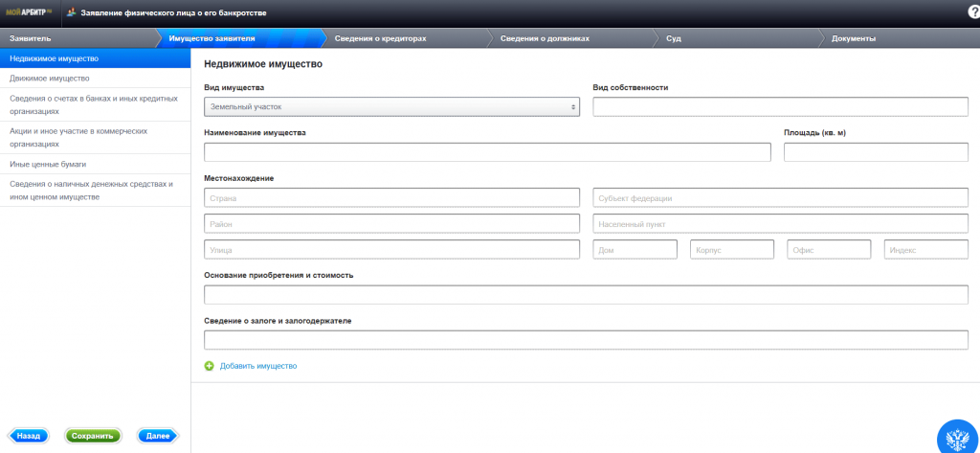The height and width of the screenshot is (453, 980).
Task: Open bank accounts info sidebar section
Action: (93, 104)
